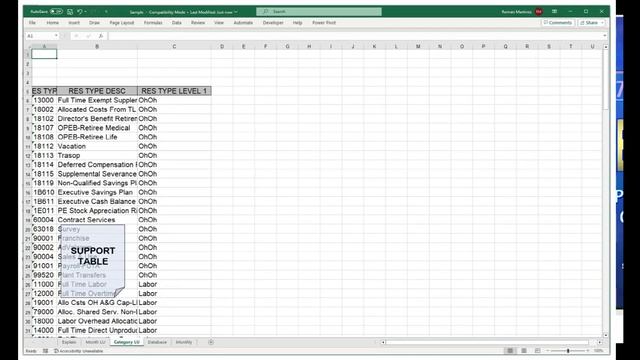640x360 pixels.
Task: Switch to Normal view icon
Action: (x=510, y=351)
